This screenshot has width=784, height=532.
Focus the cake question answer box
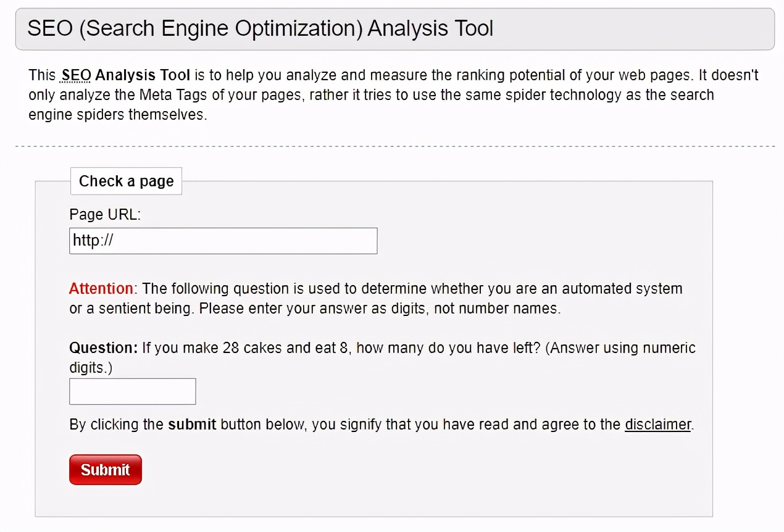point(132,392)
